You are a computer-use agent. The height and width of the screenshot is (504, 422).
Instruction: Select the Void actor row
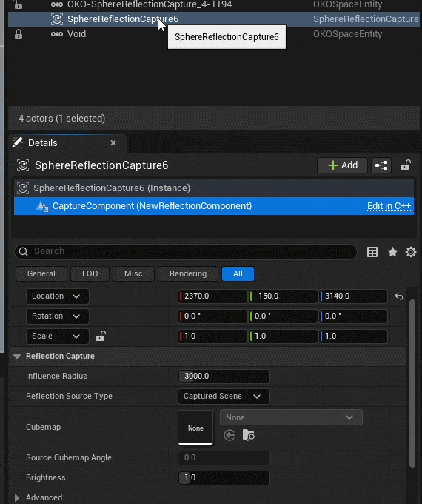click(213, 34)
